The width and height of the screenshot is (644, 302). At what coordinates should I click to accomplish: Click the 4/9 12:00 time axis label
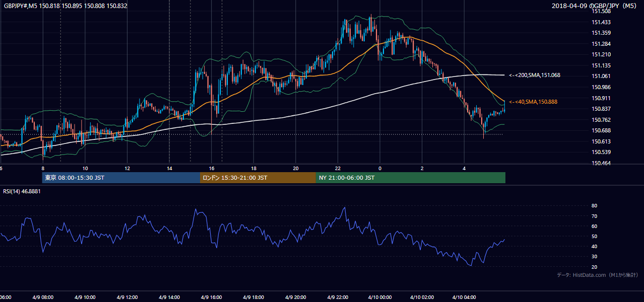(127, 297)
